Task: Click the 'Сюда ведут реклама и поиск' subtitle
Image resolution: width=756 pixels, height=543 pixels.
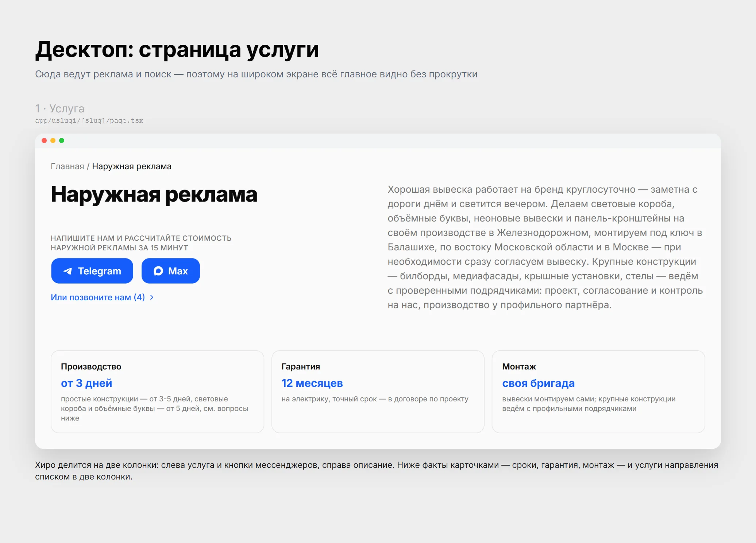Action: (256, 74)
